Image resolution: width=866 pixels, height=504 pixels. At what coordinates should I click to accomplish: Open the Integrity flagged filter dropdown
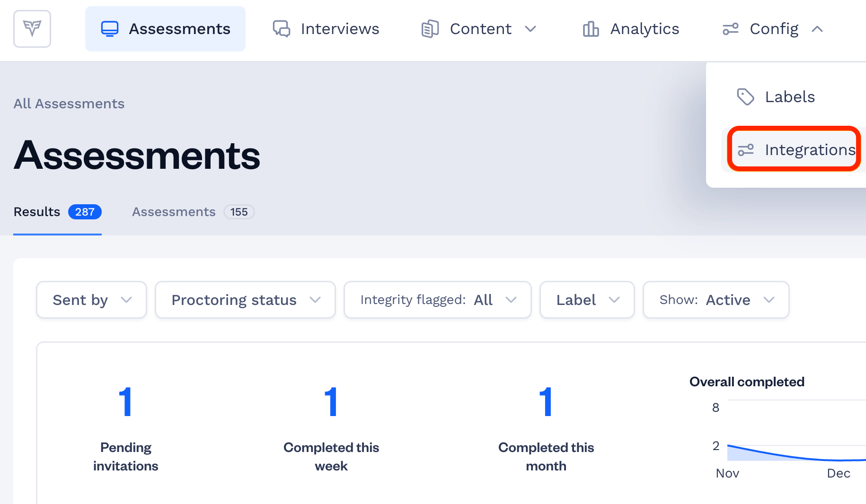click(438, 300)
